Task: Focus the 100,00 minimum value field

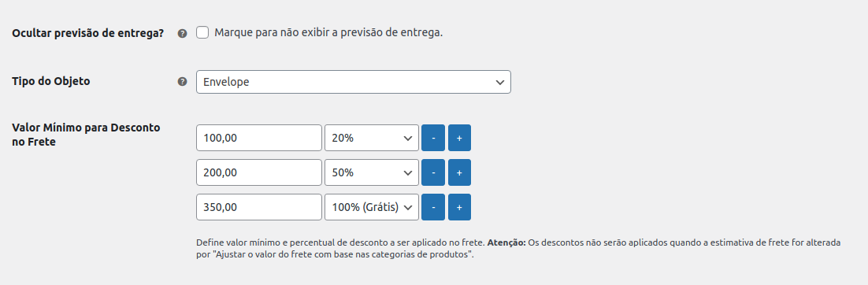Action: (x=259, y=138)
